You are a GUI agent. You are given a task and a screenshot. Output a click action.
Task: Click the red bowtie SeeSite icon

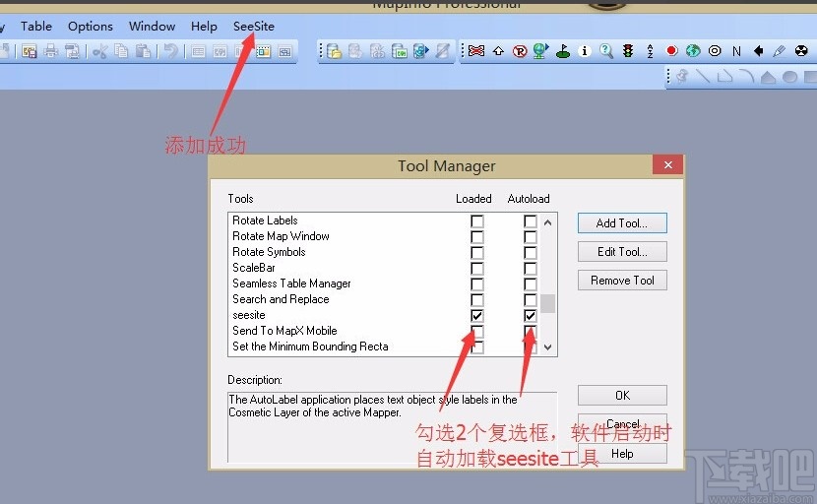pyautogui.click(x=476, y=50)
